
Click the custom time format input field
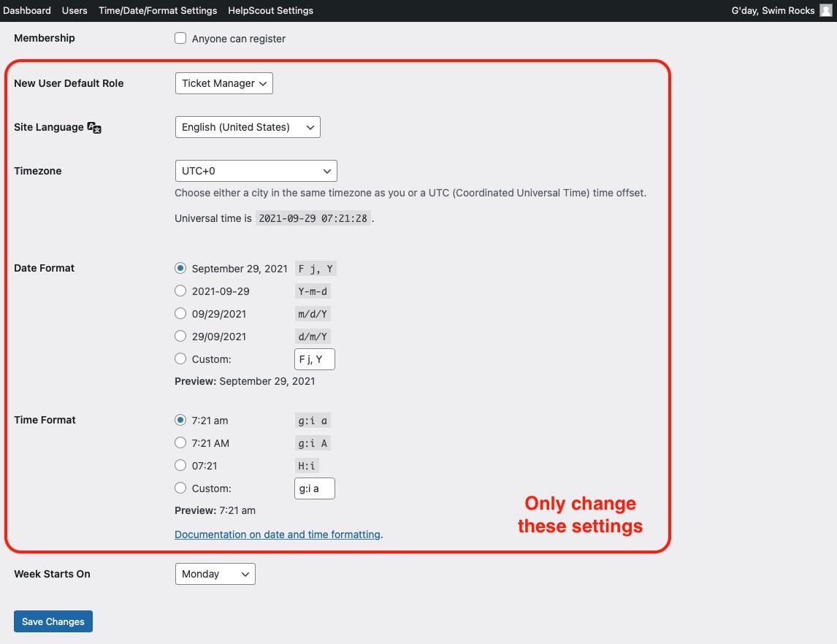tap(314, 488)
